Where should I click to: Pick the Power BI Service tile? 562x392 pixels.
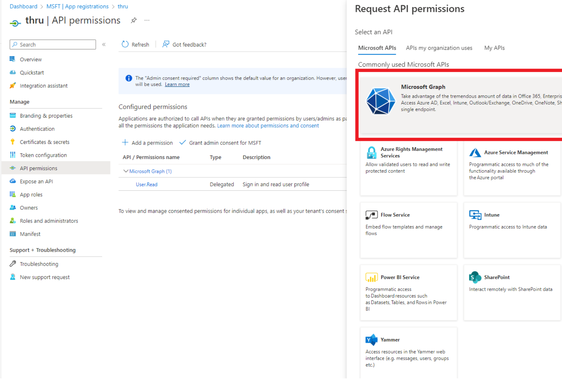tap(408, 292)
